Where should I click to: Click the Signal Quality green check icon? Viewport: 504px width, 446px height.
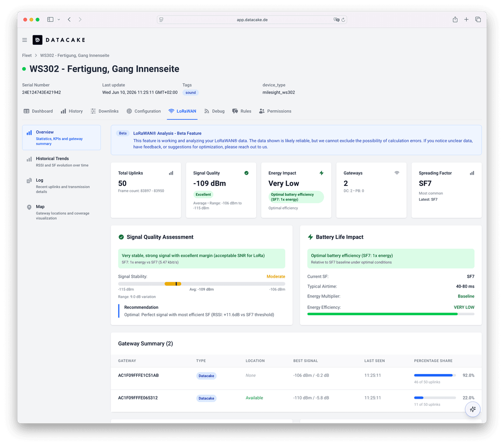246,173
